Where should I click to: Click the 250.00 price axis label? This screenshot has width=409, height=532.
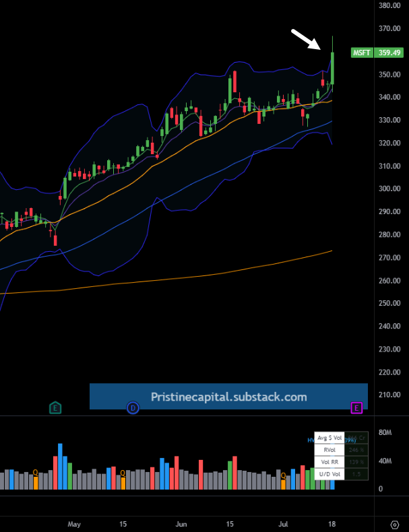(x=389, y=303)
